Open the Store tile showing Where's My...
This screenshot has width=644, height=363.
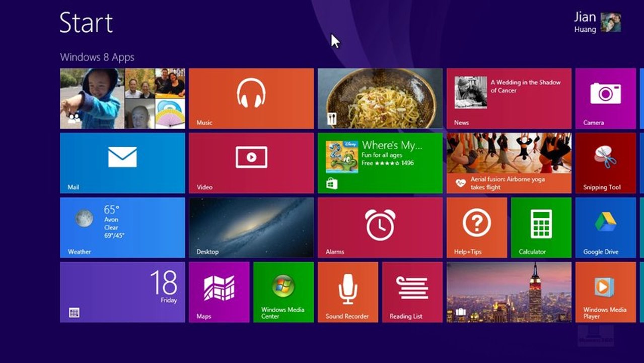tap(380, 163)
